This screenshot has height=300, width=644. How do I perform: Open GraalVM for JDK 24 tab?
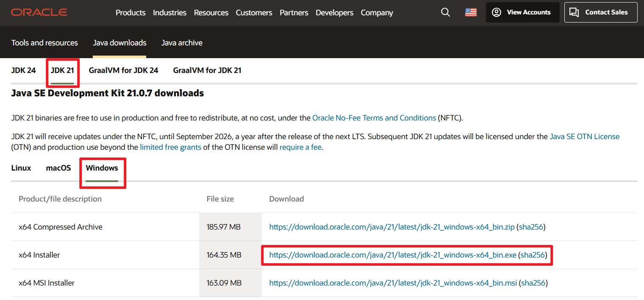(123, 70)
